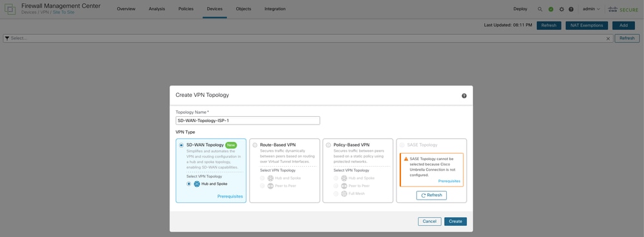Click the SD-WAN Hub and Spoke topology icon
The image size is (644, 237).
point(197,184)
